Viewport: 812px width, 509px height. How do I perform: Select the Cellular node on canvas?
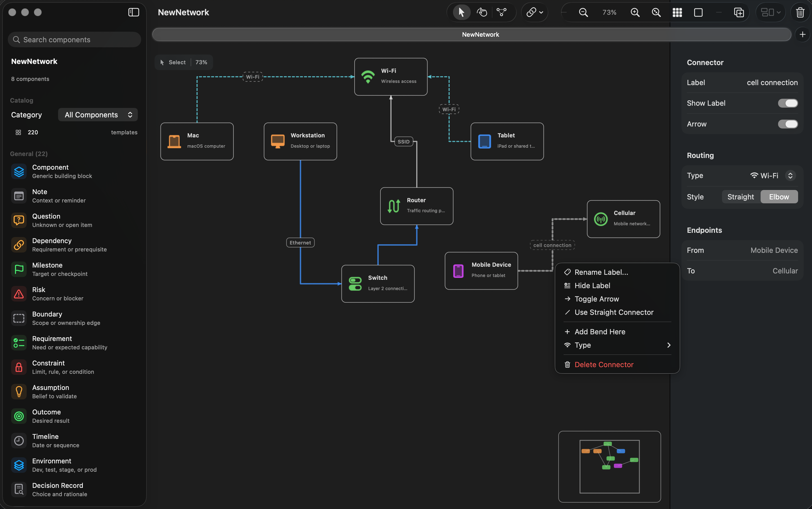(623, 219)
